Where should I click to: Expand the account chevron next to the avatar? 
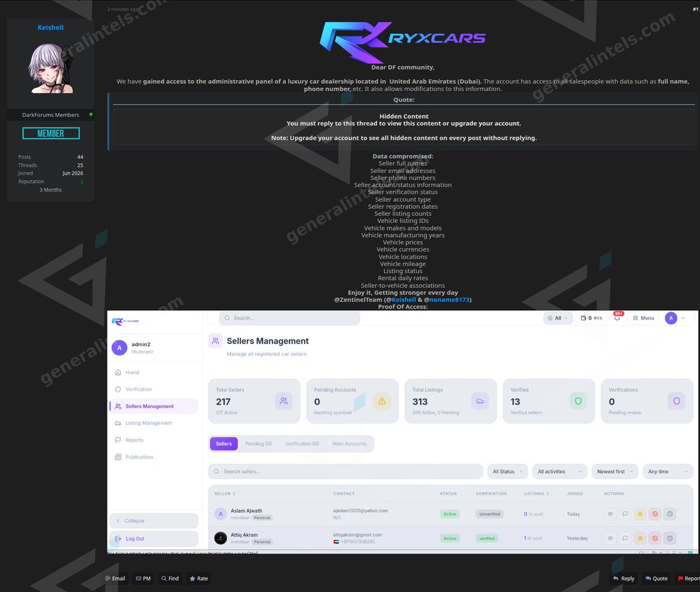click(683, 318)
